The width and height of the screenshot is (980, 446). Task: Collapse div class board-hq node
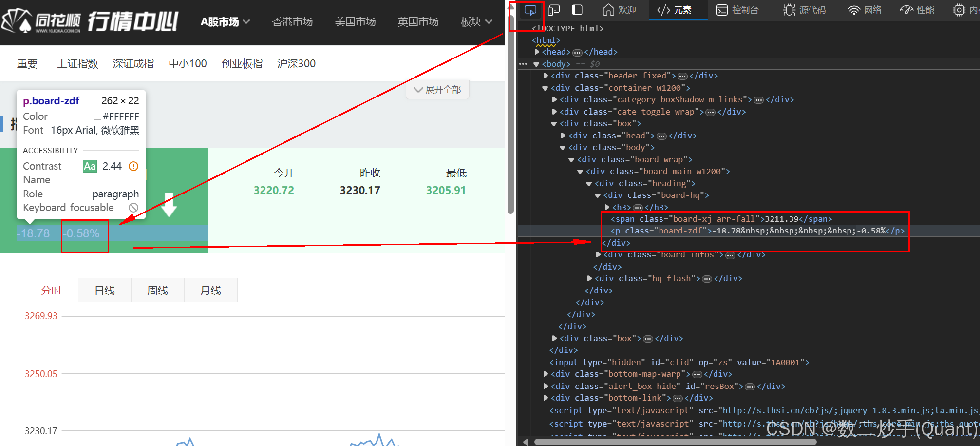598,195
